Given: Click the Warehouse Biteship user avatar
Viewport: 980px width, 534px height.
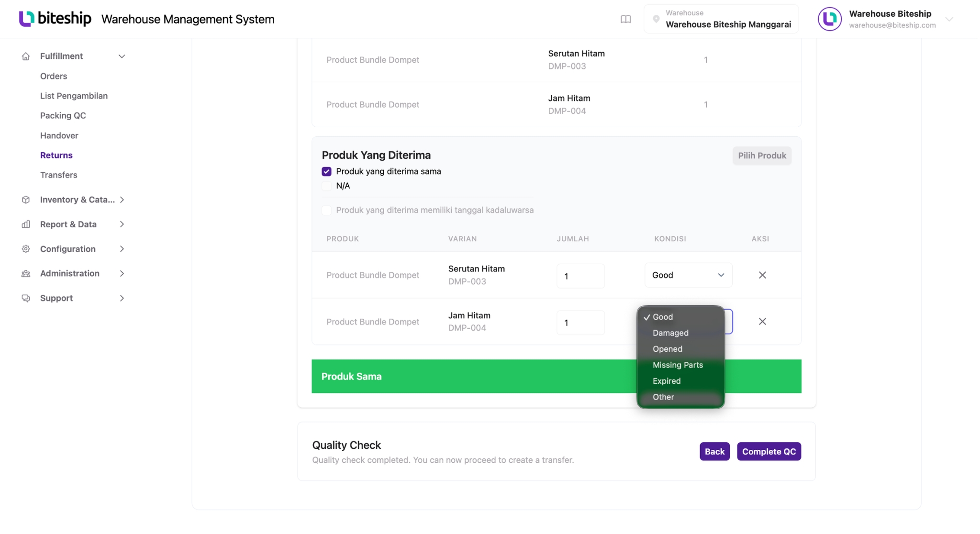Looking at the screenshot, I should (829, 19).
